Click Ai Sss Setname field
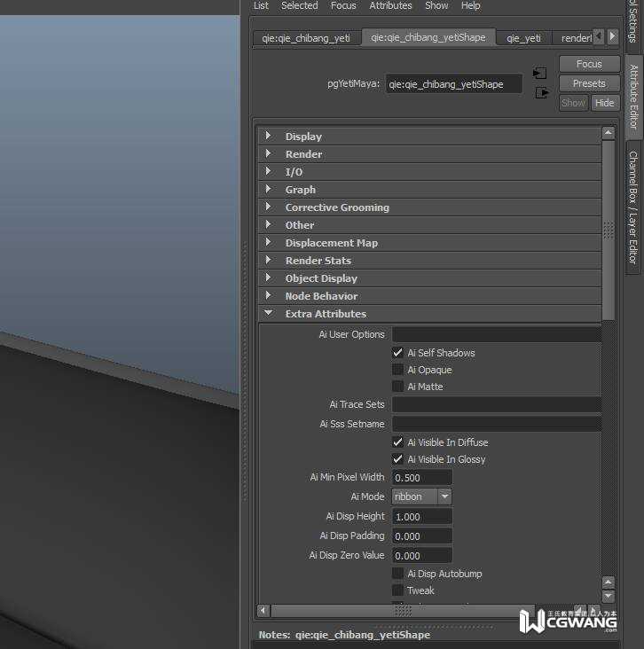This screenshot has width=644, height=649. pyautogui.click(x=496, y=424)
